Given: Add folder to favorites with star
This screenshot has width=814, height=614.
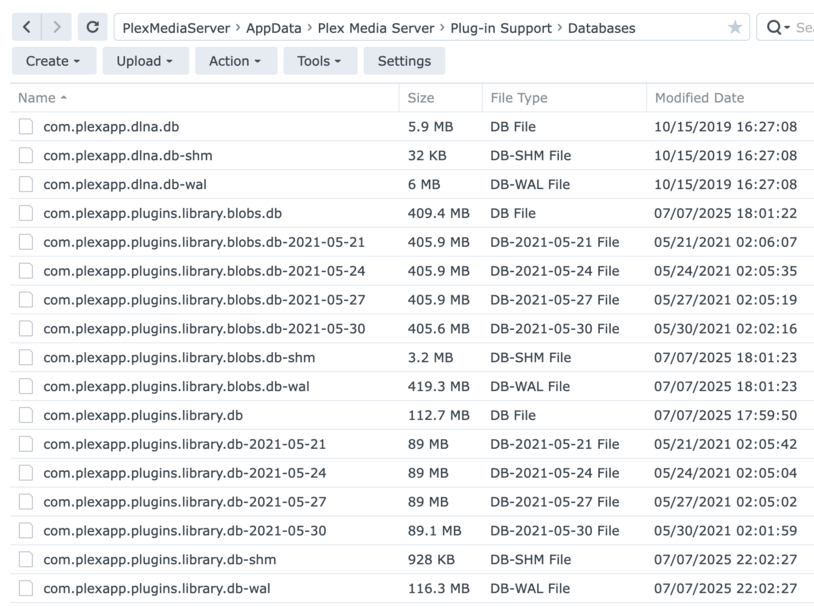Looking at the screenshot, I should click(735, 27).
